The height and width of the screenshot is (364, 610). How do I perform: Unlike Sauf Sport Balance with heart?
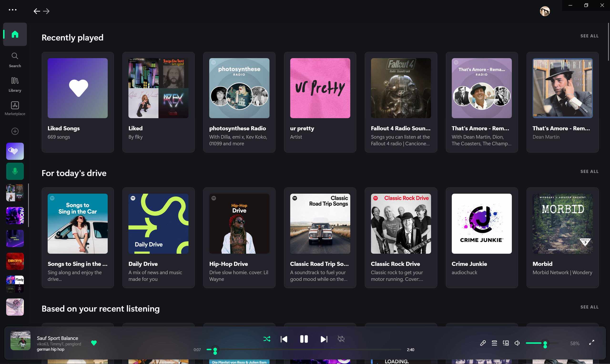point(94,343)
